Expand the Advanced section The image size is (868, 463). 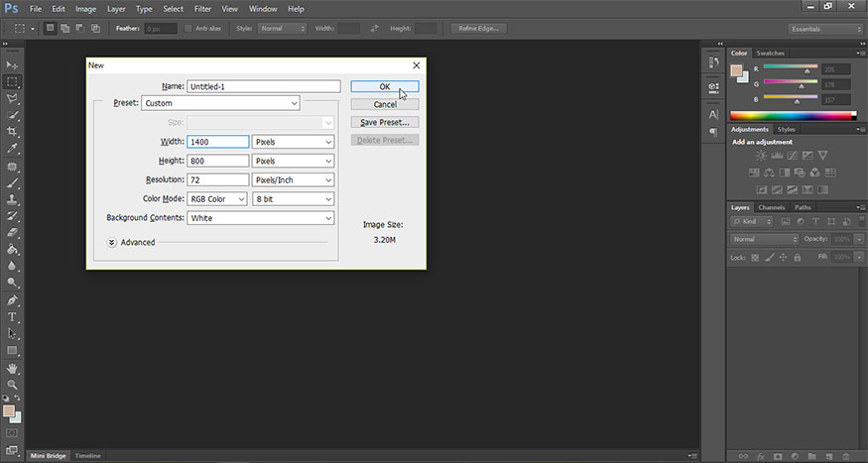pyautogui.click(x=112, y=242)
